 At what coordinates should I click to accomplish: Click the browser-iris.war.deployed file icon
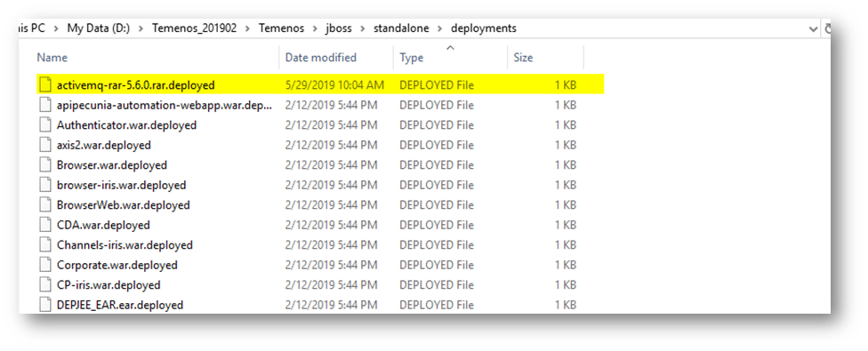(45, 185)
